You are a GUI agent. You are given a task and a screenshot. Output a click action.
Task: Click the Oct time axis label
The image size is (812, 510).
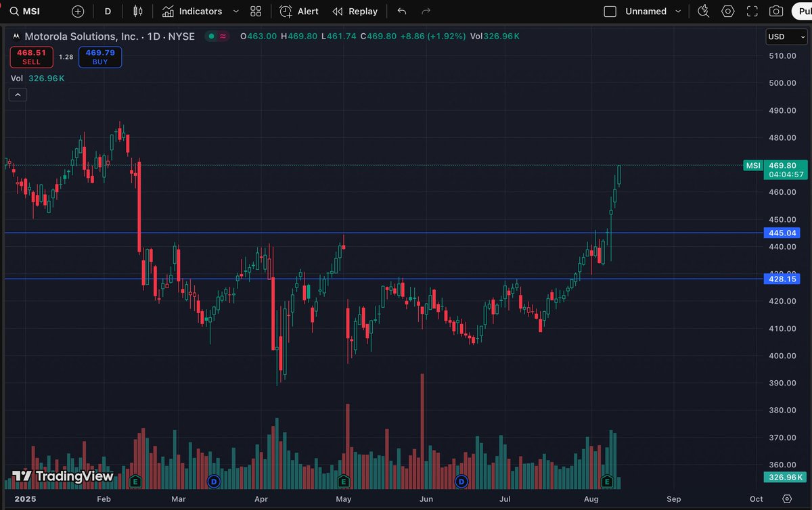coord(757,499)
